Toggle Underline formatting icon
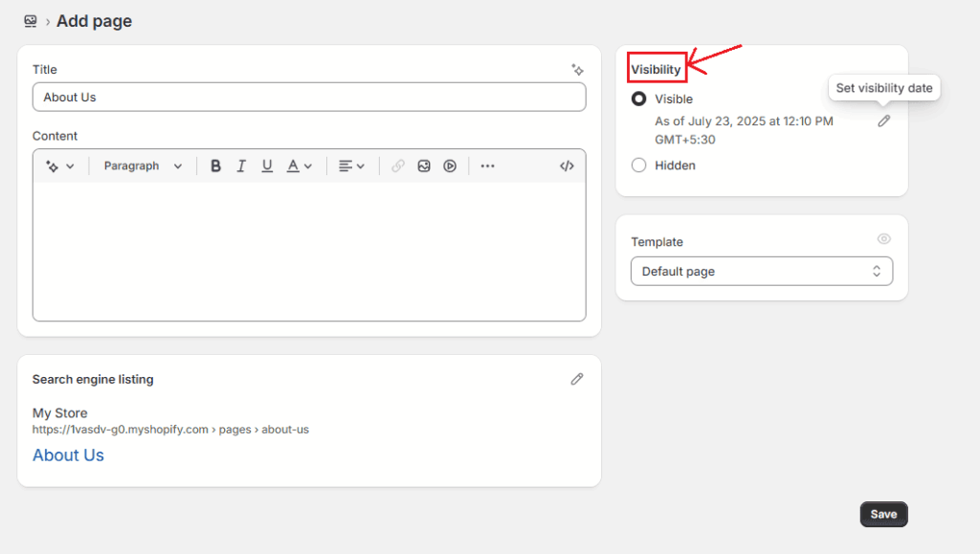980x554 pixels. coord(267,166)
